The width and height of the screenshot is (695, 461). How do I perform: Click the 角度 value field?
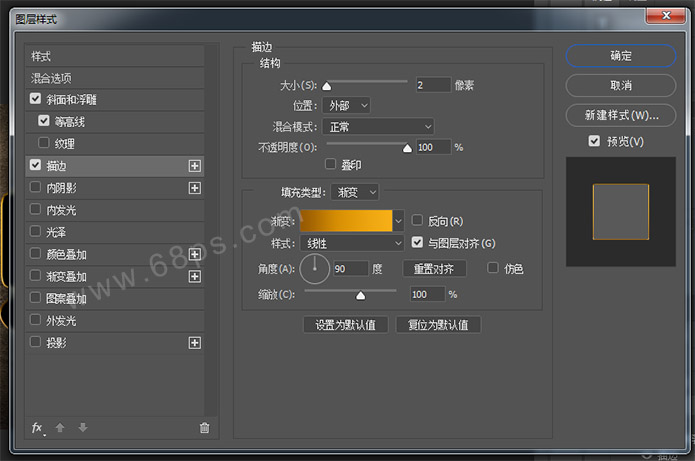(351, 269)
